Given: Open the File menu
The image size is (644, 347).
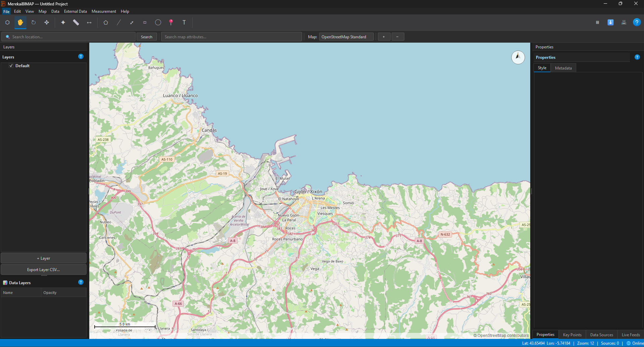Looking at the screenshot, I should coord(6,11).
